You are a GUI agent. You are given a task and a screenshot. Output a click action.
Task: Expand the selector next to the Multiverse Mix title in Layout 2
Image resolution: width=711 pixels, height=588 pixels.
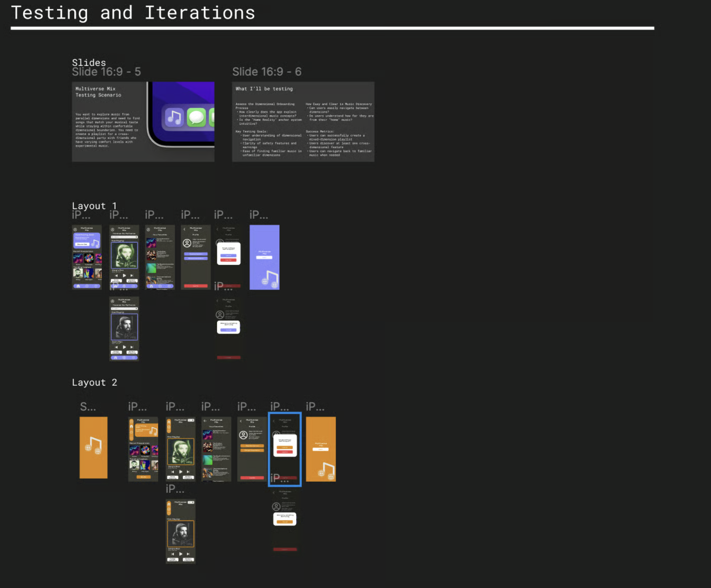click(192, 420)
